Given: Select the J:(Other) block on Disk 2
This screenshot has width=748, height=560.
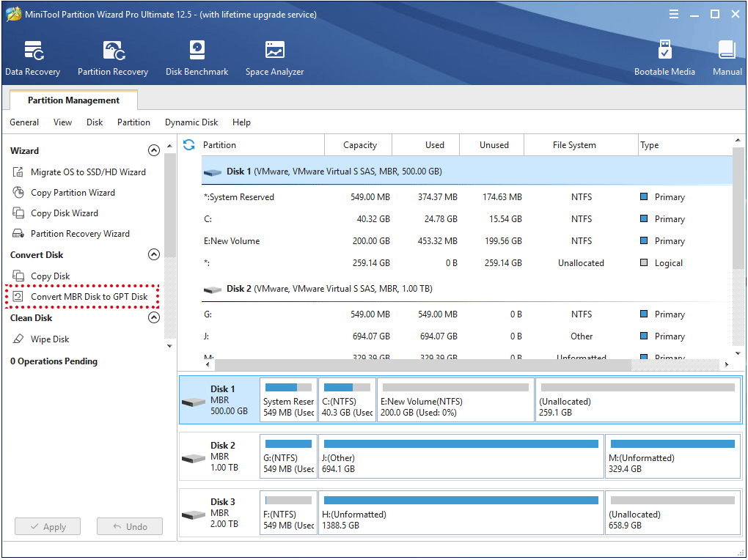Looking at the screenshot, I should (461, 457).
